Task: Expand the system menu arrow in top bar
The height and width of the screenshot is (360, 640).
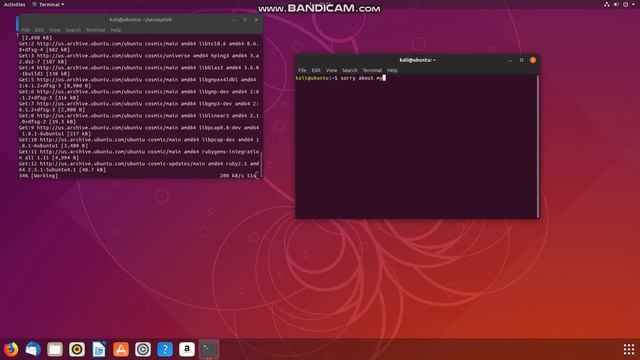Action: click(x=633, y=4)
